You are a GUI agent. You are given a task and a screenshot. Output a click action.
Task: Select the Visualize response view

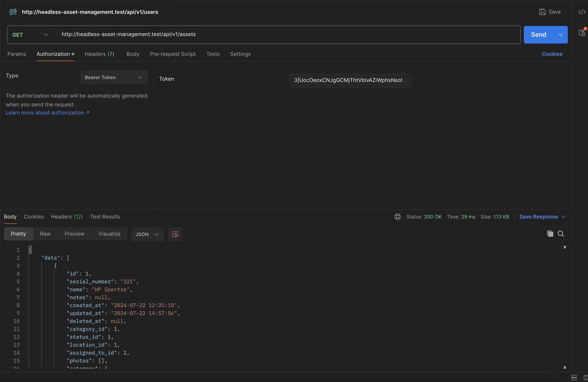point(109,234)
